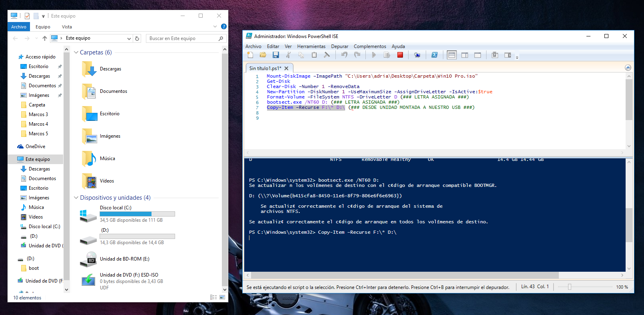Open the address bar history dropdown

coord(129,38)
